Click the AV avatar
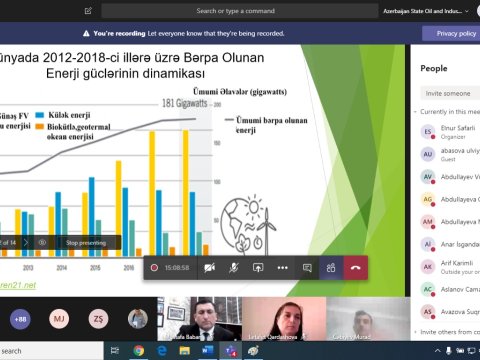 (x=428, y=177)
